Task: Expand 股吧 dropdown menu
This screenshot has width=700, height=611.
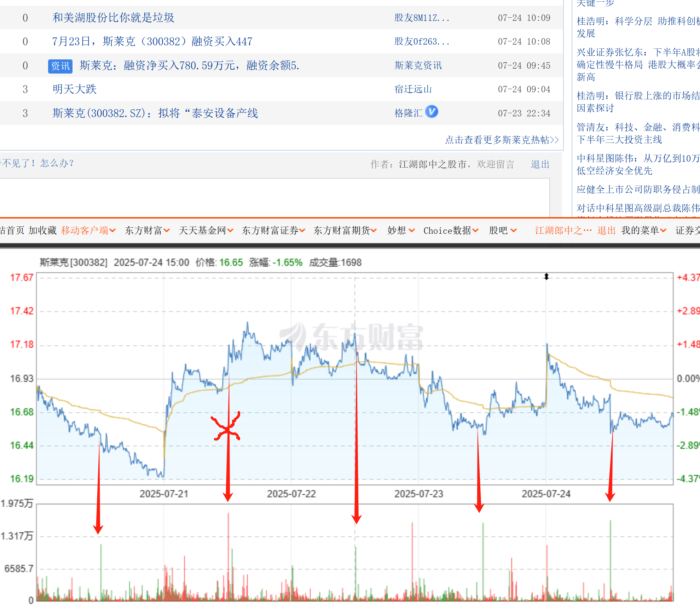Action: [503, 231]
